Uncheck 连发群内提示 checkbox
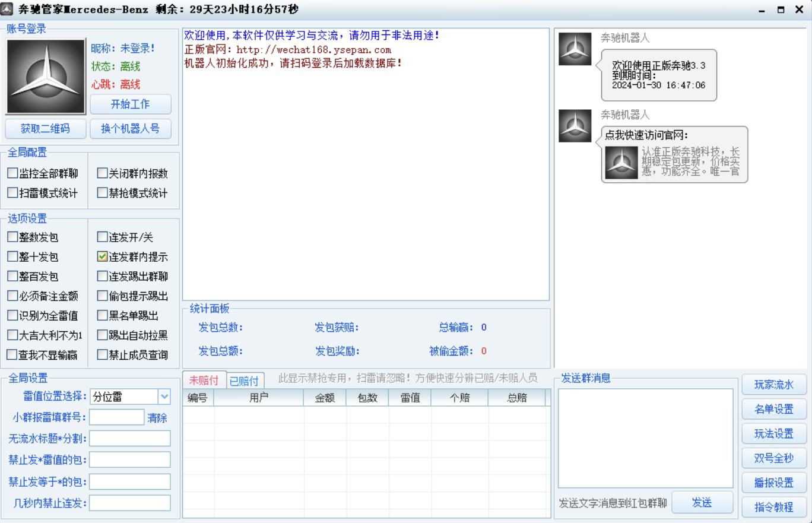812x523 pixels. tap(102, 257)
